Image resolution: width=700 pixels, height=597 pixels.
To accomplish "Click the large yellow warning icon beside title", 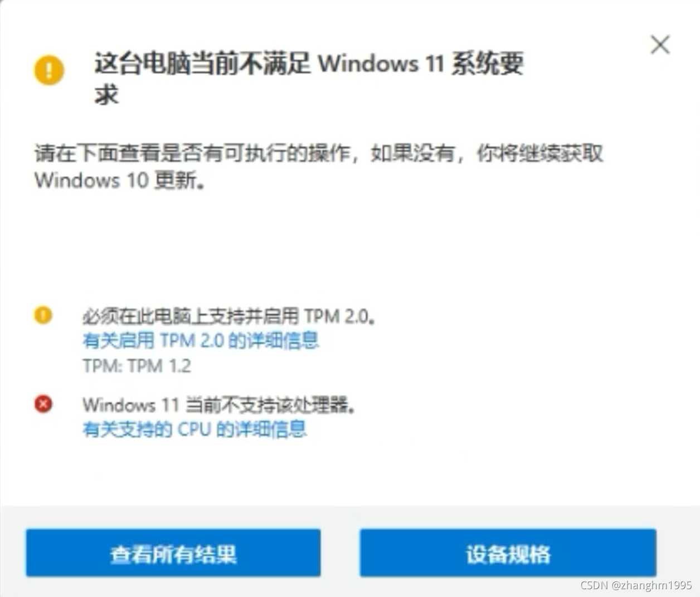I will tap(49, 70).
